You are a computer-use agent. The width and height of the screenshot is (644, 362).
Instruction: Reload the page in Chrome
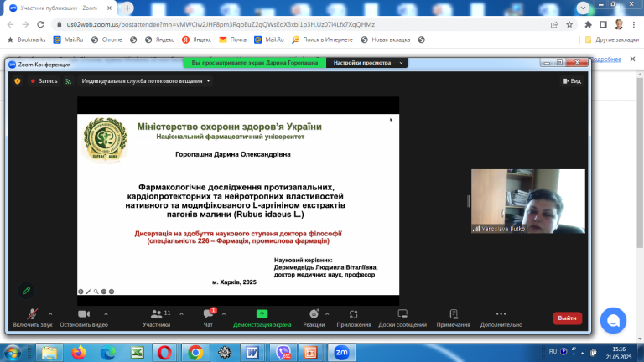[40, 24]
